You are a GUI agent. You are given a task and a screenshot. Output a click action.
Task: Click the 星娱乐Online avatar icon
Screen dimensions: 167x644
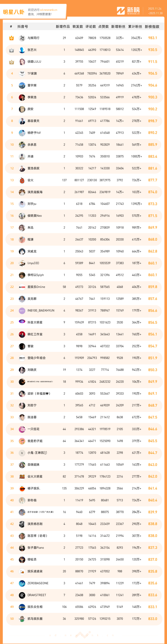pos(22,287)
